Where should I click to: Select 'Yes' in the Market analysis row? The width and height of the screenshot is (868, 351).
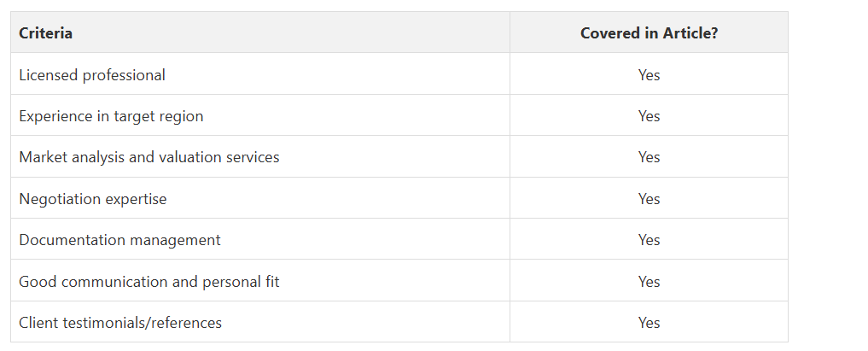[649, 157]
